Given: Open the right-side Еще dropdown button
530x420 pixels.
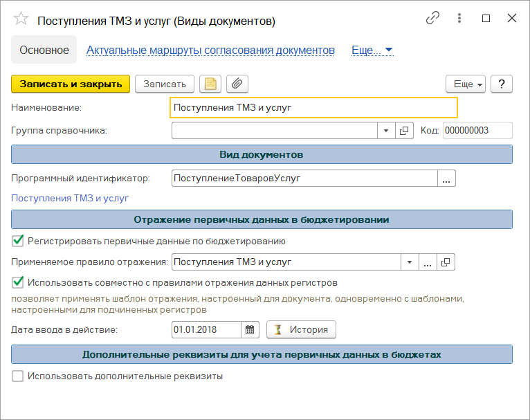Looking at the screenshot, I should [468, 84].
